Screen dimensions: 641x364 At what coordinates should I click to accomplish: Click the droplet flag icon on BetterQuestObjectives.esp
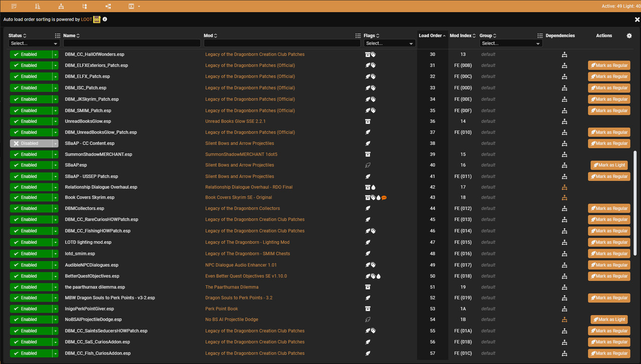379,276
